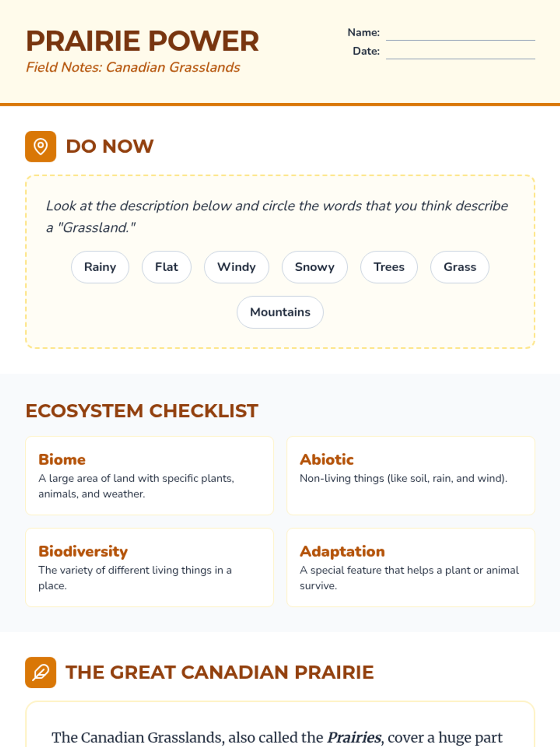Screen dimensions: 560x747
Task: Select the Flat word chip
Action: pos(167,267)
